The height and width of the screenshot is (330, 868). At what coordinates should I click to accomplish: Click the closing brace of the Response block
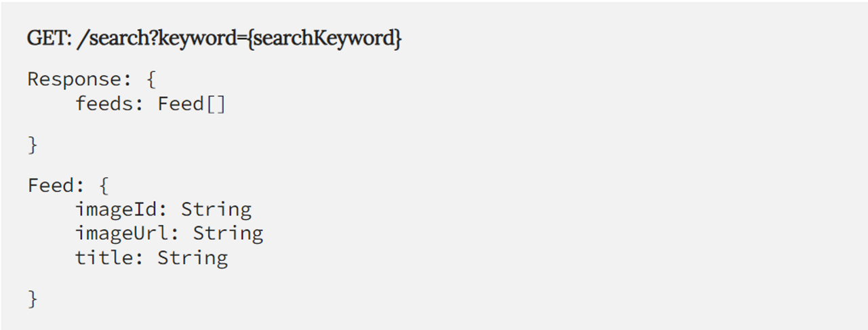[x=32, y=144]
